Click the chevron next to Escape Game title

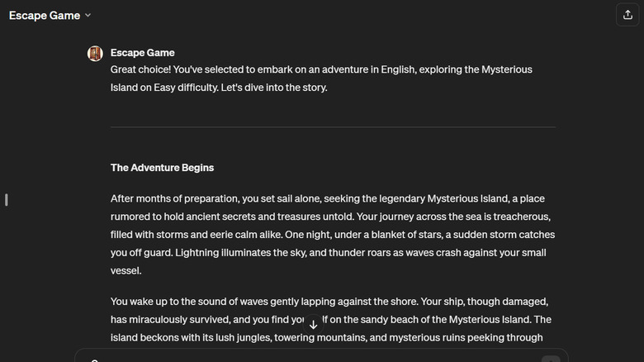click(88, 16)
